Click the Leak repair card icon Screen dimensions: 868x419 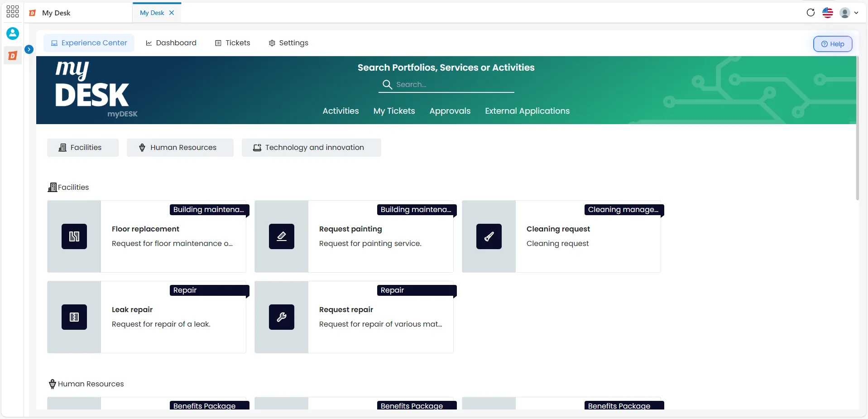[x=74, y=317]
